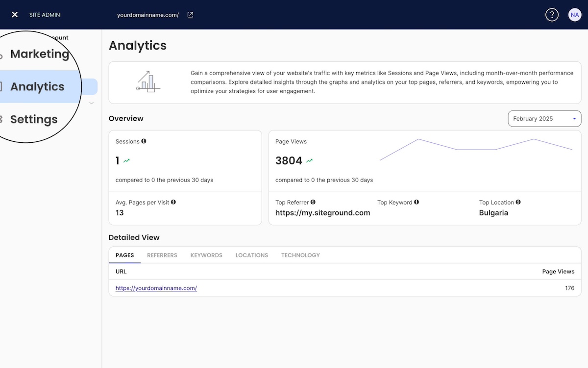
Task: Click the Sessions info icon
Action: [x=143, y=141]
